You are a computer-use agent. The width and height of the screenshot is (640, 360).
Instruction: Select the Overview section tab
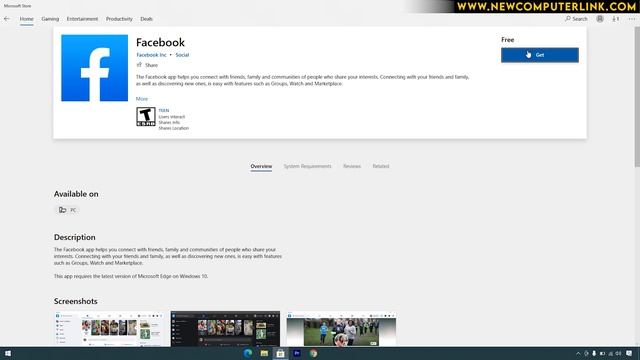click(x=261, y=167)
